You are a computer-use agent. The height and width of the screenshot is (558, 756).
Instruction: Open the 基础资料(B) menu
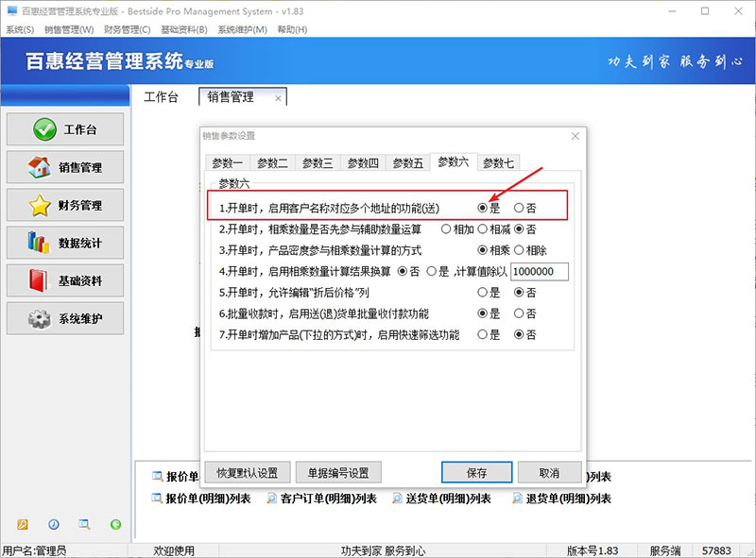pos(184,30)
